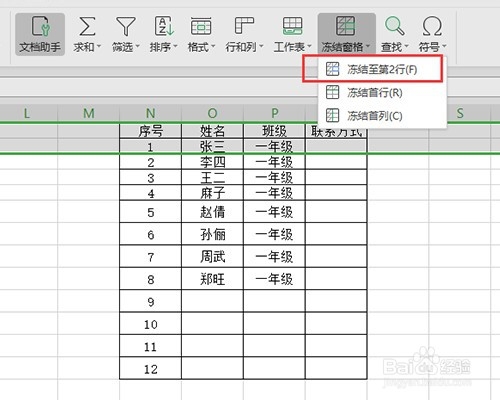This screenshot has width=500, height=400.
Task: Click the 行和列 rows and columns icon
Action: [x=244, y=26]
